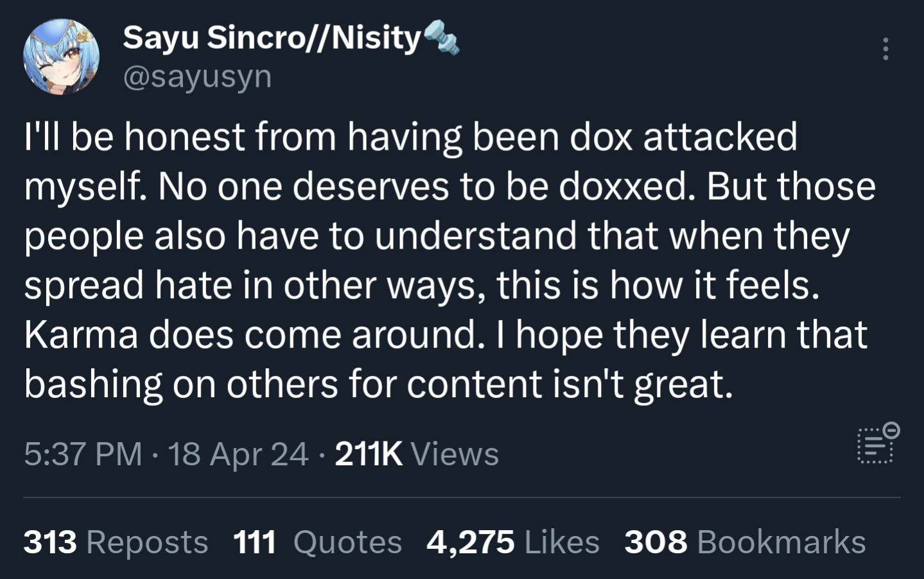Image resolution: width=924 pixels, height=579 pixels.
Task: Click the 5:37 PM timestamp
Action: click(x=83, y=454)
